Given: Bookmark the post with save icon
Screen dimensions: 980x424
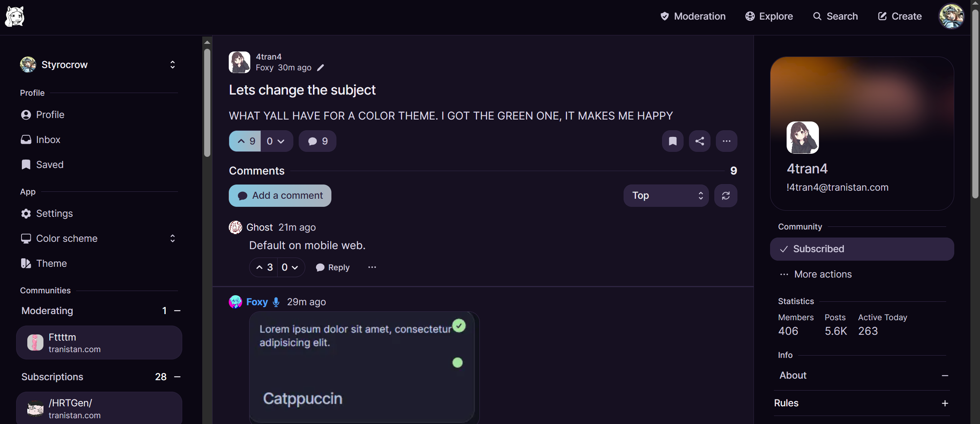Looking at the screenshot, I should pyautogui.click(x=672, y=141).
